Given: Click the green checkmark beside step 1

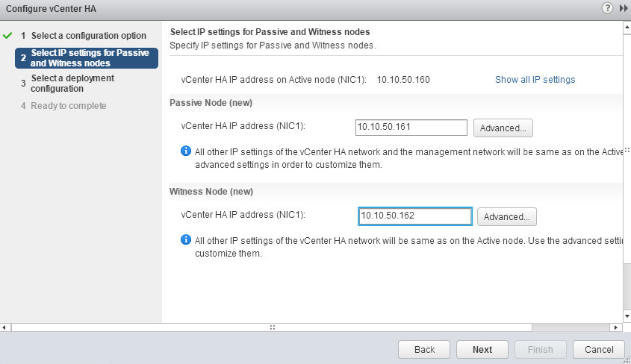Looking at the screenshot, I should click(x=7, y=35).
